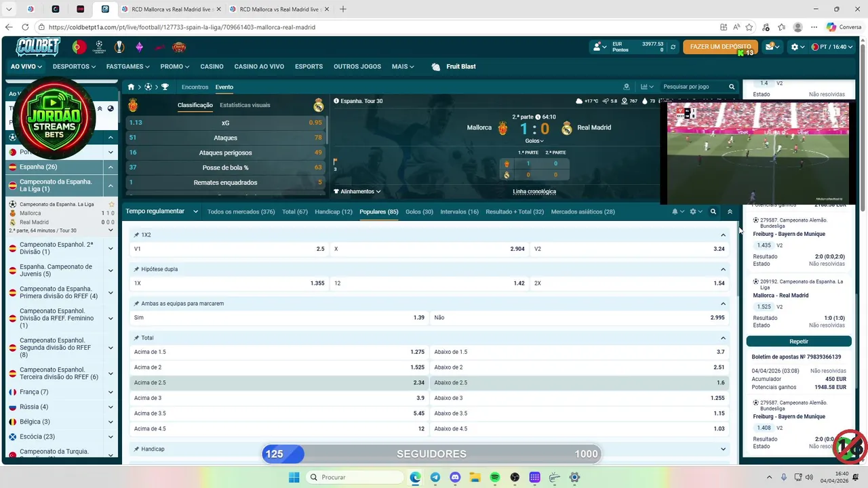Open the statistics chart dropdown
Viewport: 868px width, 488px height.
647,87
